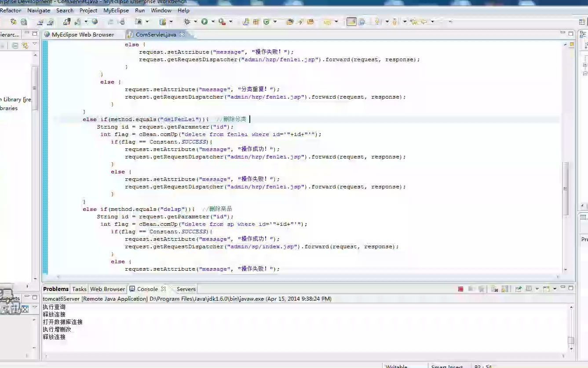The width and height of the screenshot is (588, 368).
Task: Select the ComServlet.java editor tab
Action: [x=156, y=34]
